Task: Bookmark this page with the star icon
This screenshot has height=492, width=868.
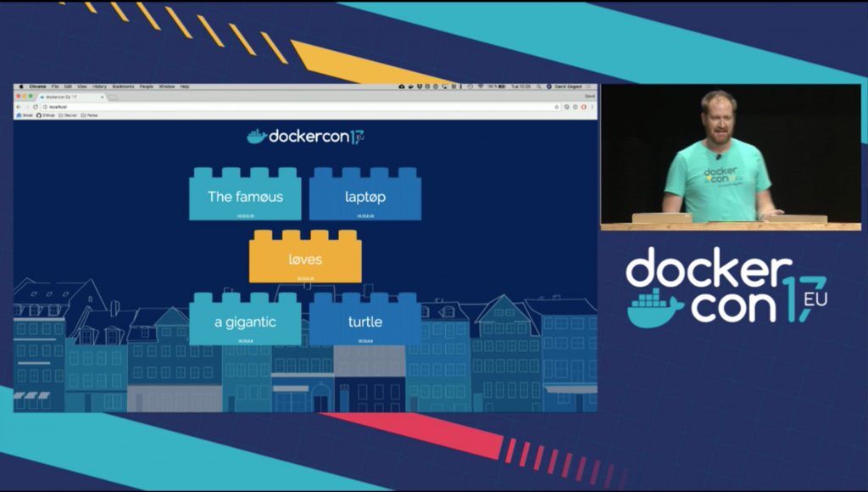Action: click(x=557, y=107)
